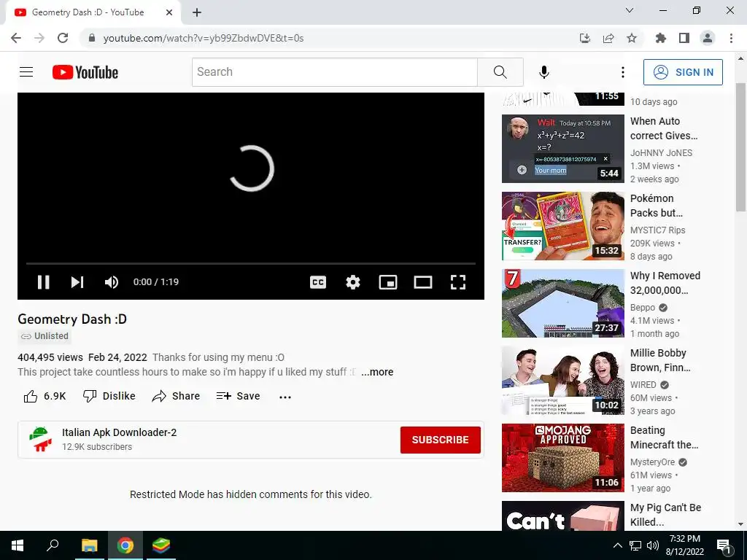Open a new browser tab
Screen dimensions: 747x560
(x=197, y=13)
